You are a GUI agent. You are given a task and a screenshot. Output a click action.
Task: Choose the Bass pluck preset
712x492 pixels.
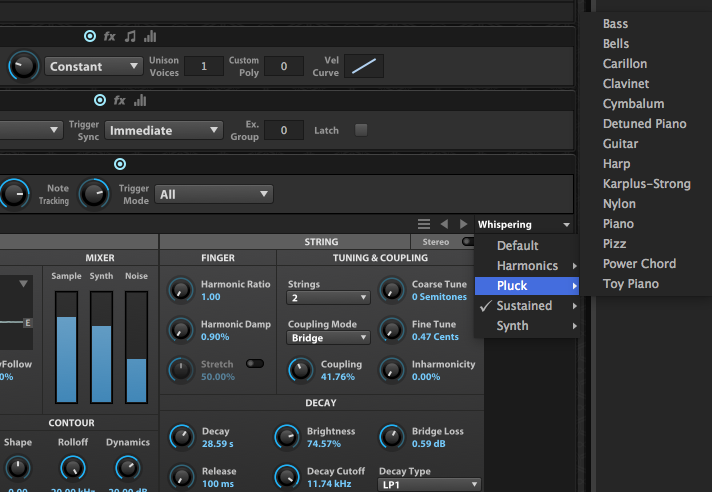pyautogui.click(x=615, y=24)
